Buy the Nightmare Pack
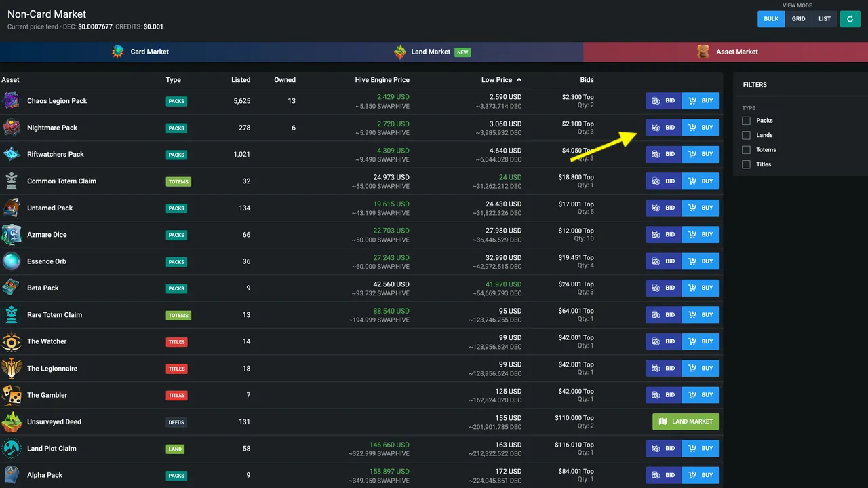Screen dimensions: 868x488 click(701, 128)
